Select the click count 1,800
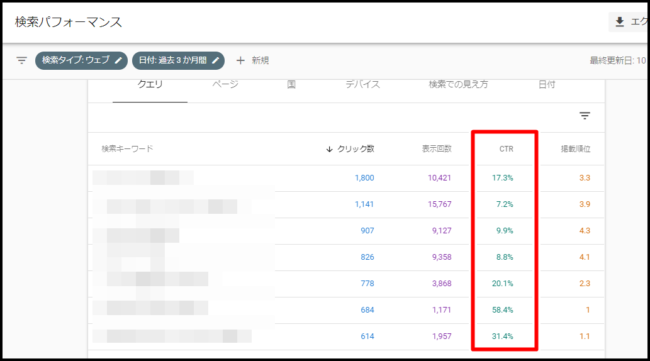Screen dimensions: 650x361 click(x=364, y=178)
